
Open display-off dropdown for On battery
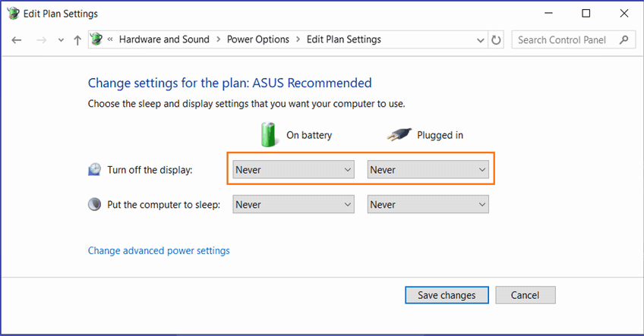tap(293, 170)
